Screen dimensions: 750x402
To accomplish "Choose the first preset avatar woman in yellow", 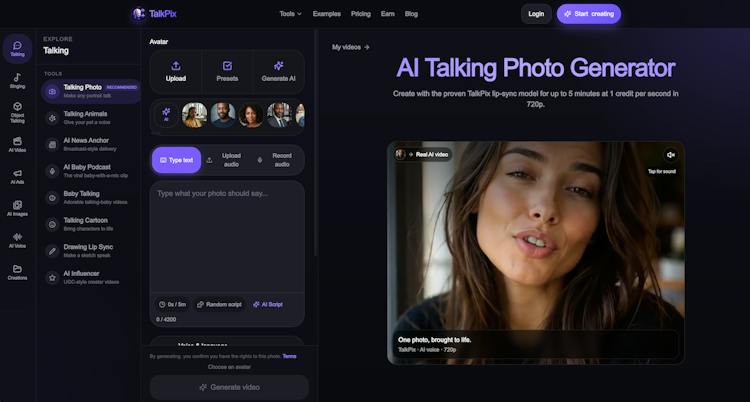I will pos(195,115).
